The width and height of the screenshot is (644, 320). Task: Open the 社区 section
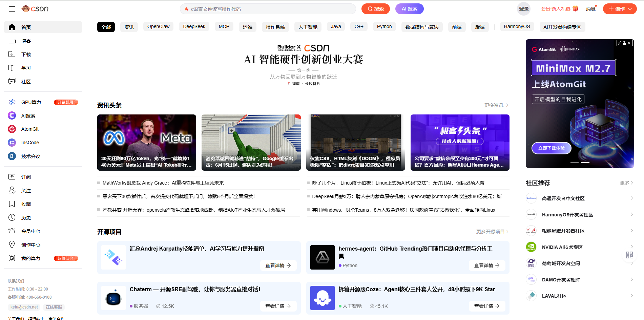(26, 81)
